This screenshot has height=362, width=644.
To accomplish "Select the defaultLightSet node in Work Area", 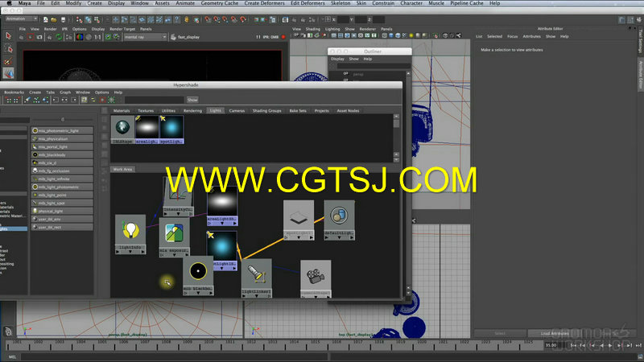I will pyautogui.click(x=339, y=220).
